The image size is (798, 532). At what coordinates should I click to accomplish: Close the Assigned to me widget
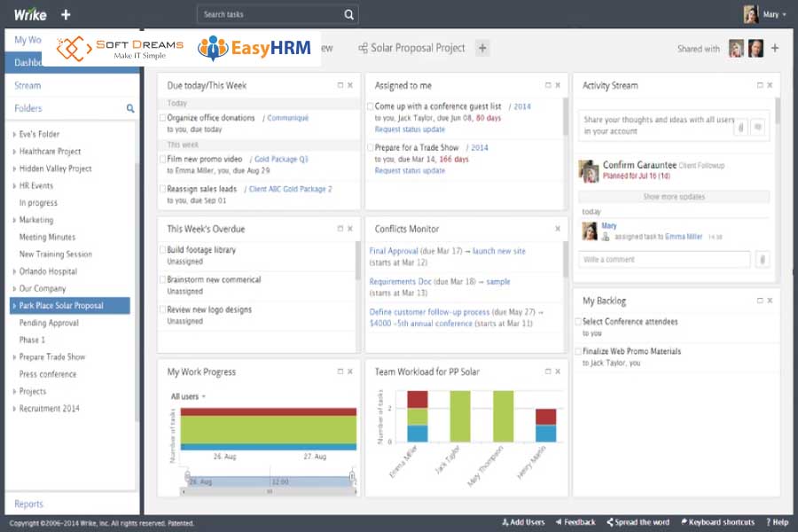click(x=558, y=85)
